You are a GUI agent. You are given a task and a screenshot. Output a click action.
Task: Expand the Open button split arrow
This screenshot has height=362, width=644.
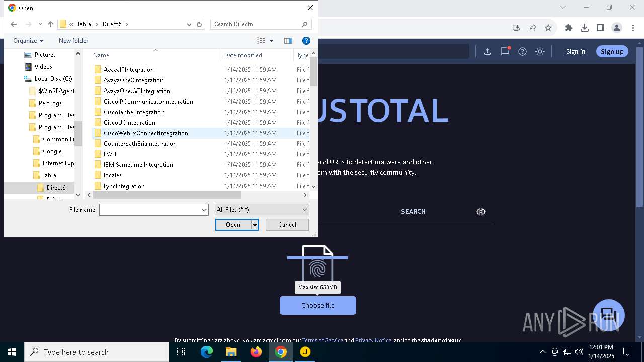tap(255, 225)
